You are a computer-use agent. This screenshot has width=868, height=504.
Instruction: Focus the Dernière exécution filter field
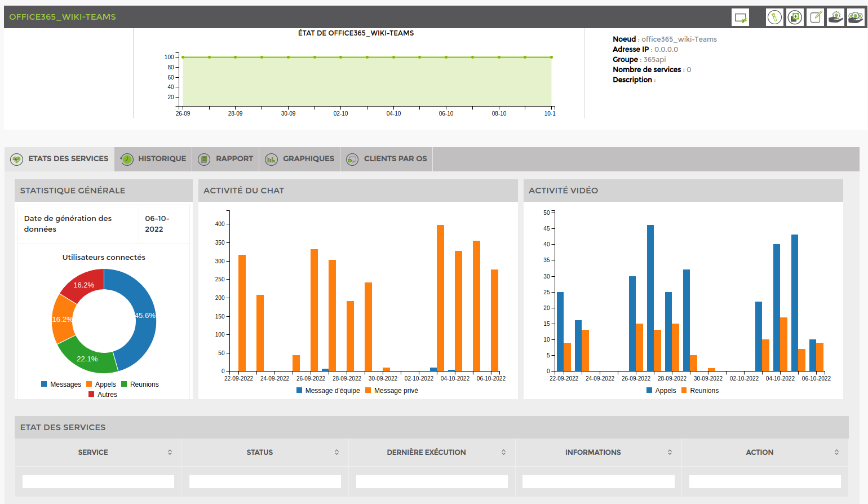click(432, 481)
